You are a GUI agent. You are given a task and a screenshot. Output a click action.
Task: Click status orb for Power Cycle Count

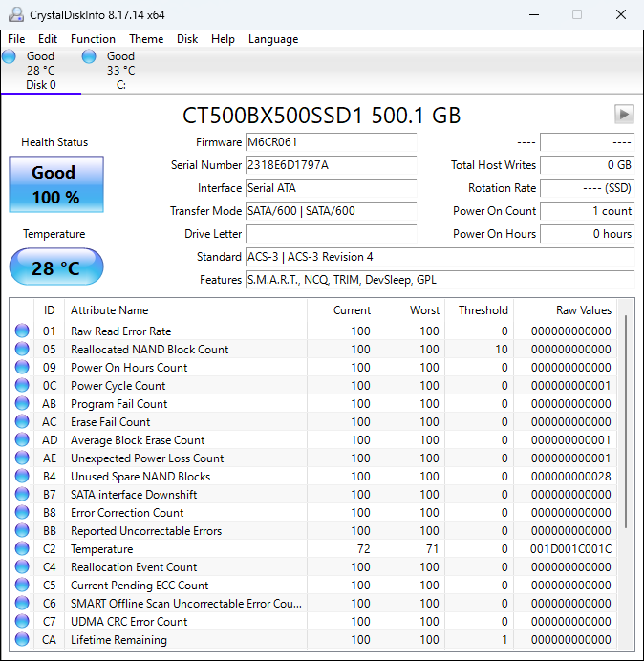22,386
